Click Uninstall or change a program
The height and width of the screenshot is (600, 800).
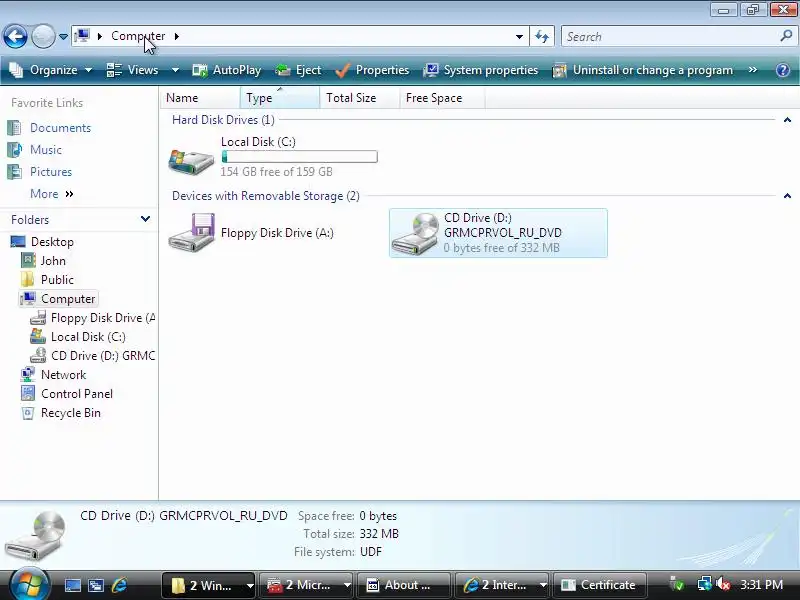[x=643, y=70]
